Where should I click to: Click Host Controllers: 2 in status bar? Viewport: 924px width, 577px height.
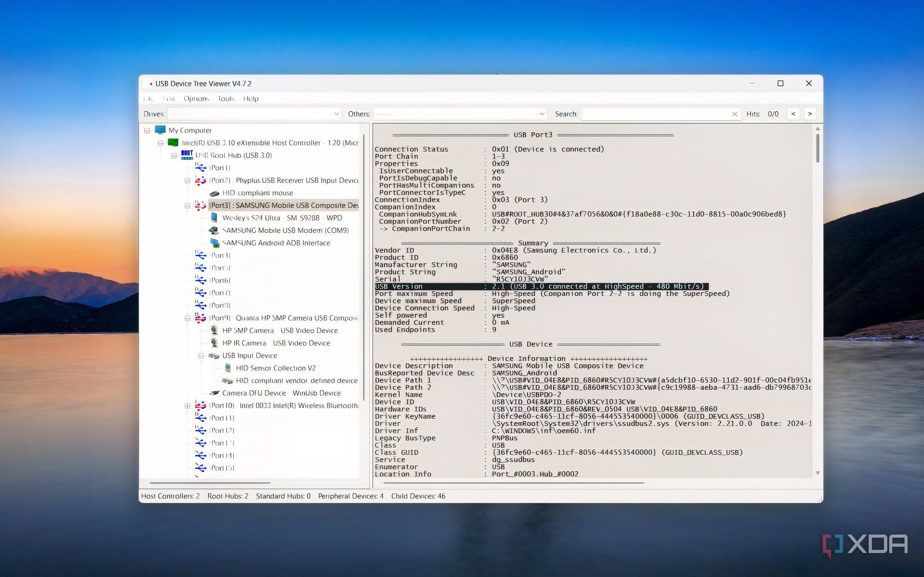(170, 496)
